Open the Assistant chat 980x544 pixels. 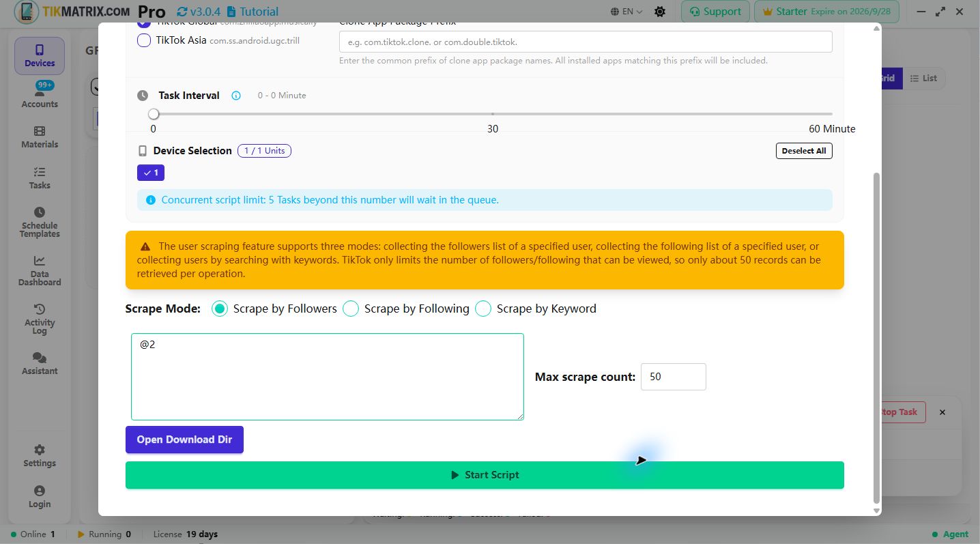tap(40, 364)
